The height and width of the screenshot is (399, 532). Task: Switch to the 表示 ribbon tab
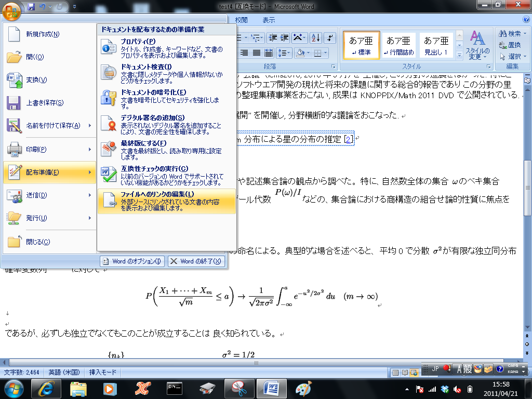coord(269,20)
